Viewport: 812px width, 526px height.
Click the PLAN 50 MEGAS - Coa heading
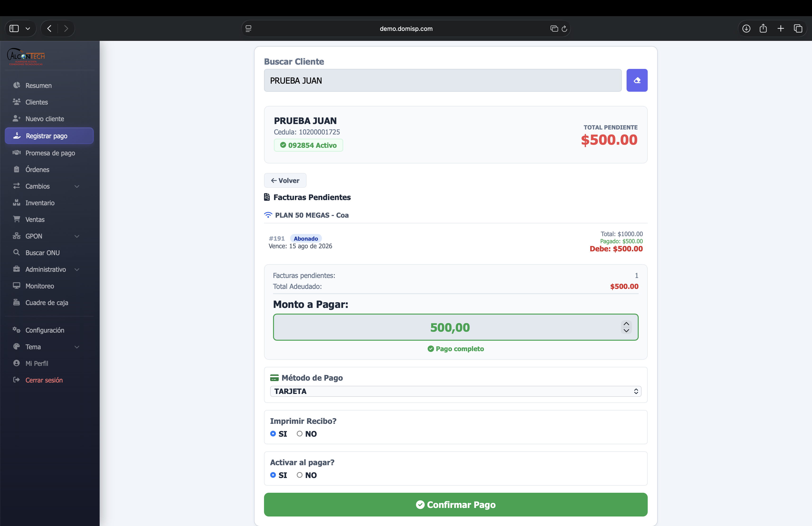(x=312, y=215)
